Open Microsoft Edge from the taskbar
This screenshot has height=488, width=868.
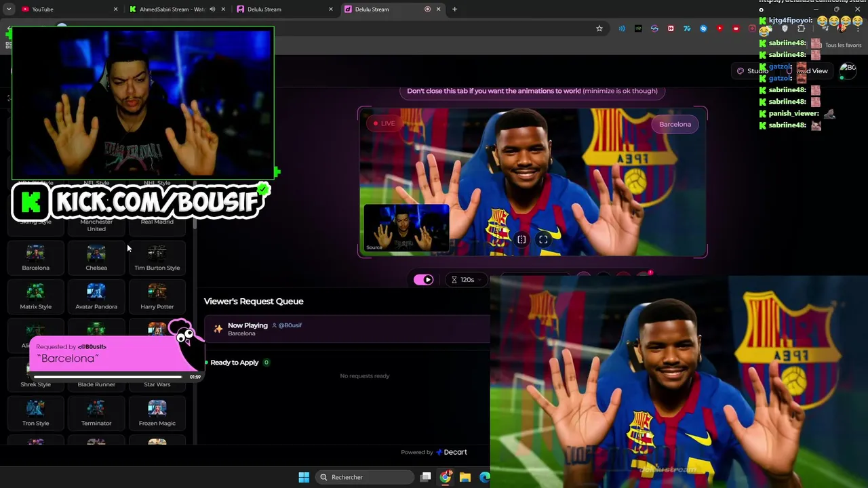[484, 477]
